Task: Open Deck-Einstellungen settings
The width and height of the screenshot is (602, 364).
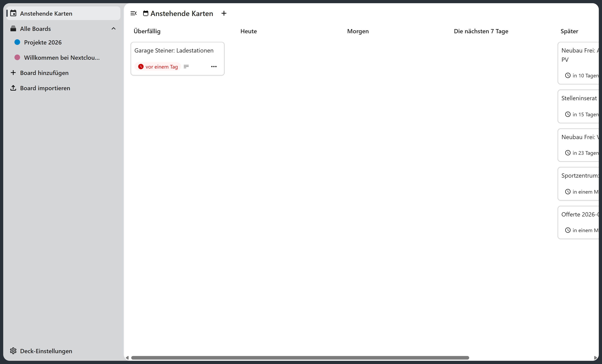Action: (63, 351)
